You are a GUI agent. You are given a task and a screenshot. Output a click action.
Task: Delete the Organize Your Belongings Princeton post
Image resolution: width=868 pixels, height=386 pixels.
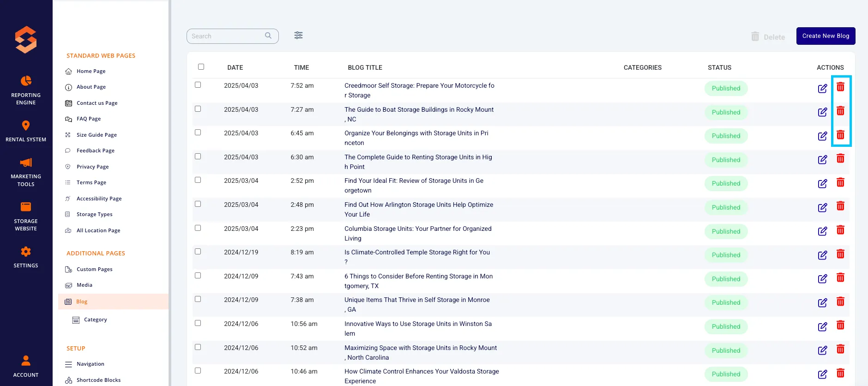(840, 135)
